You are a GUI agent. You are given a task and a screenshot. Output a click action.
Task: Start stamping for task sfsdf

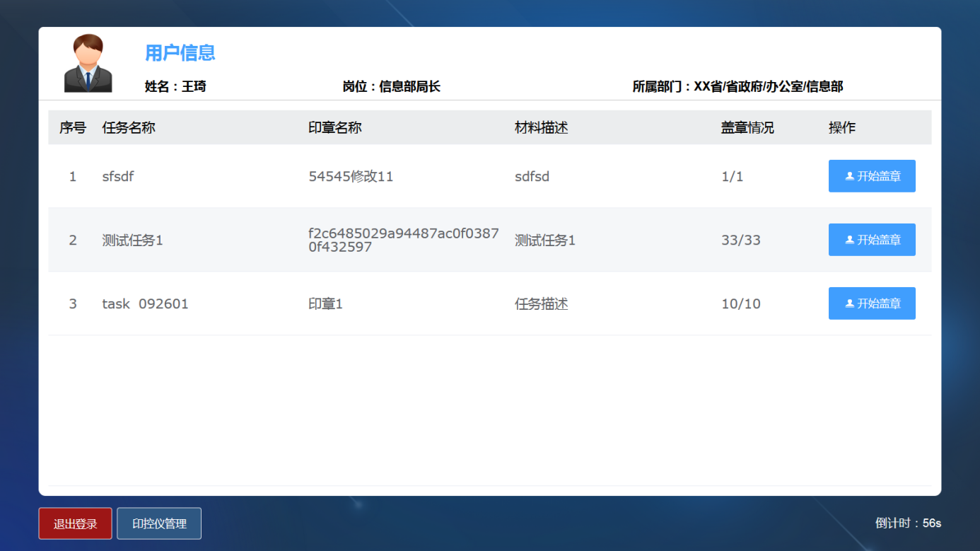(x=872, y=176)
